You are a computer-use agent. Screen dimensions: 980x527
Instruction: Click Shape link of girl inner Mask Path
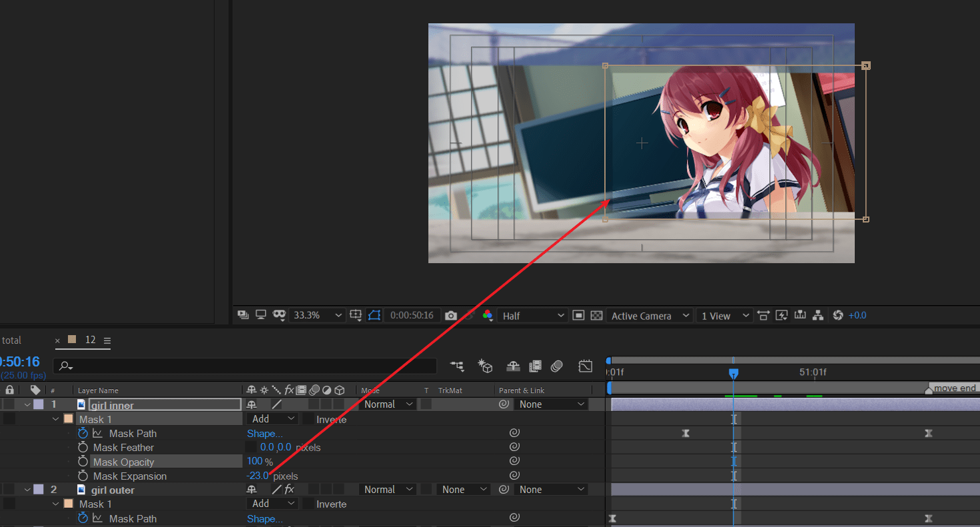(x=264, y=433)
